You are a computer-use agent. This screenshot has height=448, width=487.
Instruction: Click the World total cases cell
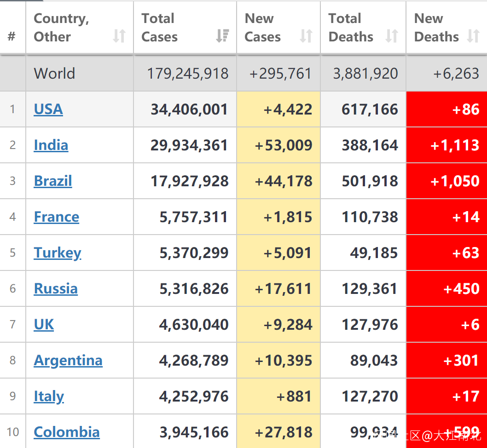coord(187,74)
